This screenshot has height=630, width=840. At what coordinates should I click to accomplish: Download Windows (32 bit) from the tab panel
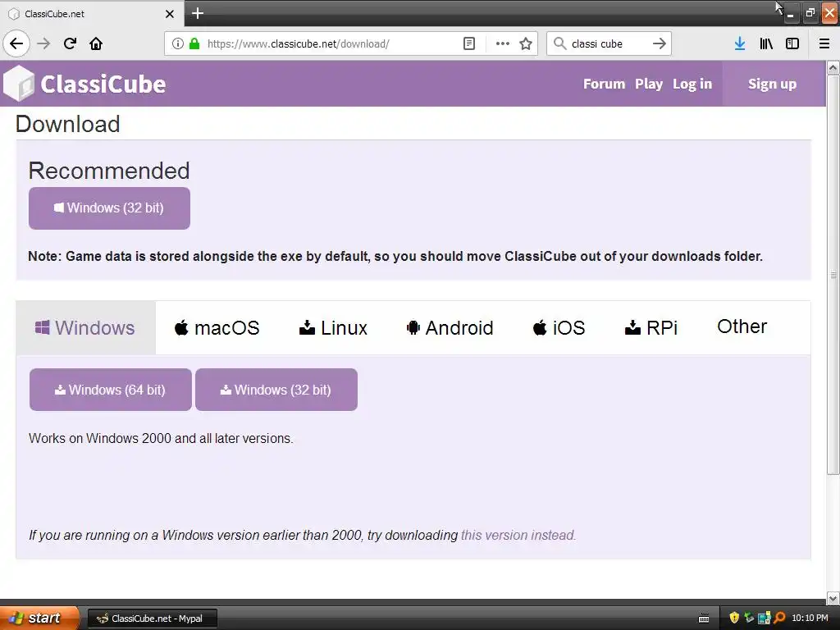coord(276,390)
